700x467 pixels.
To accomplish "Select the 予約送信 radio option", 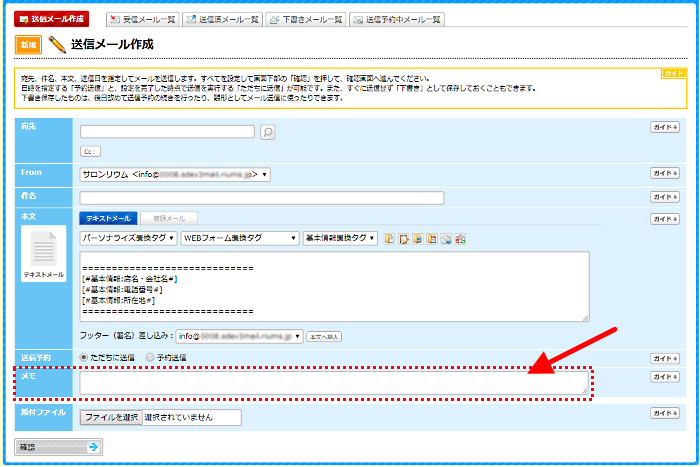I will coord(151,357).
